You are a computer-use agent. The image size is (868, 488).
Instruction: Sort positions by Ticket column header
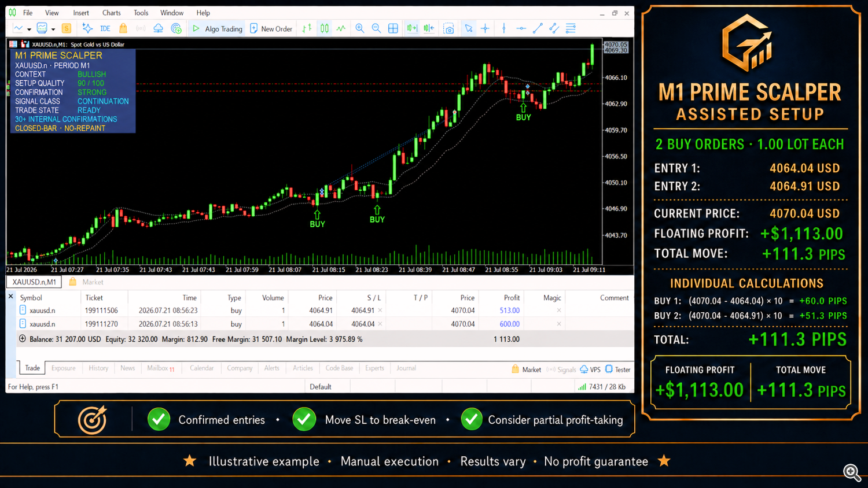tap(94, 298)
